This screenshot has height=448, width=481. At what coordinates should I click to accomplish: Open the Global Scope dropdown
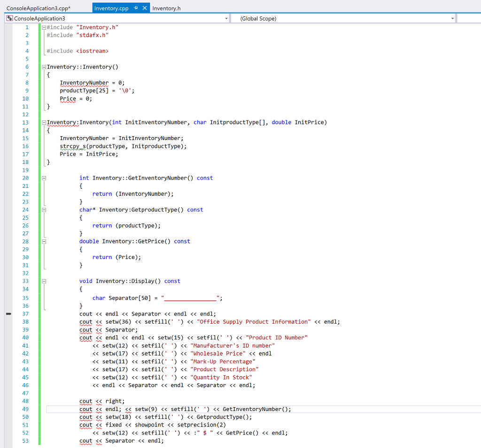pyautogui.click(x=452, y=19)
